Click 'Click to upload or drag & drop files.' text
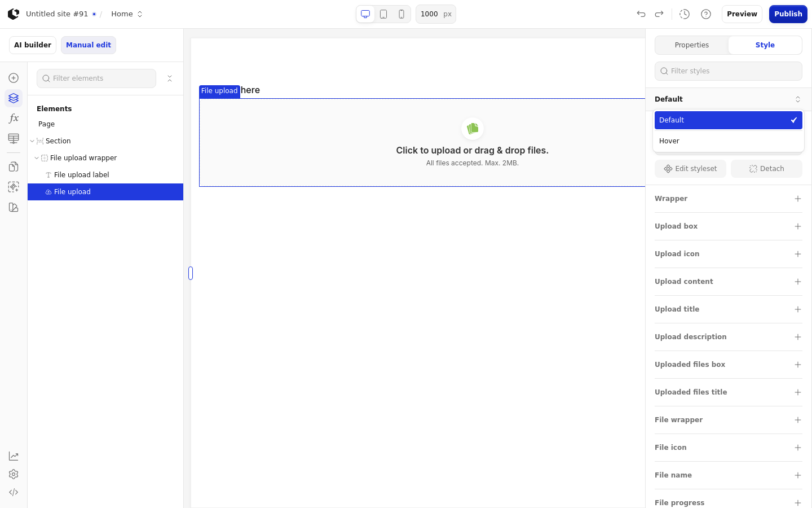Screen dimensions: 812x508 coord(472,151)
